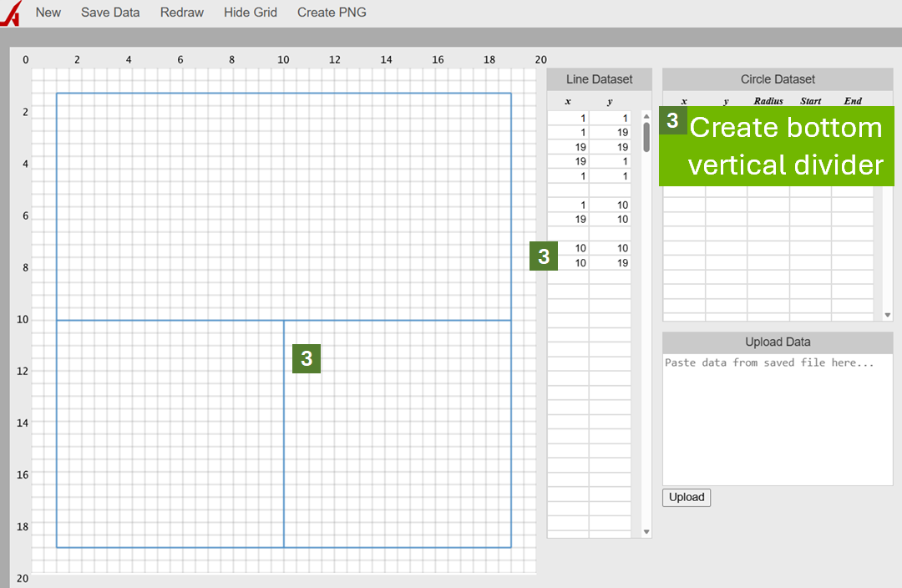Select the first x cell in Line Dataset
This screenshot has height=588, width=902.
coord(567,118)
